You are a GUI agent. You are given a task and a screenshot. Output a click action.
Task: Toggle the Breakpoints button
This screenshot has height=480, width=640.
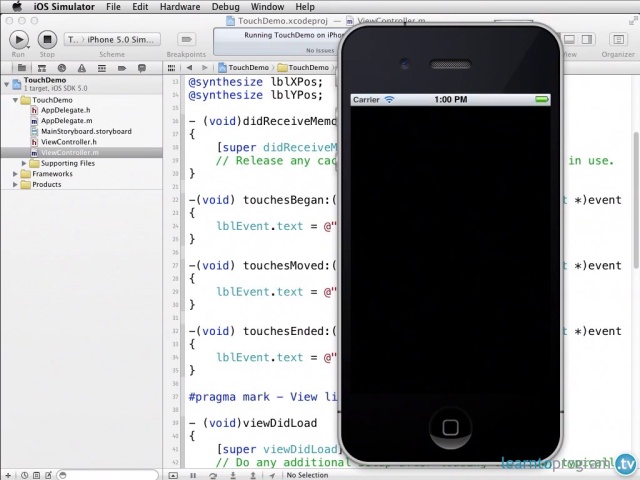pos(187,40)
